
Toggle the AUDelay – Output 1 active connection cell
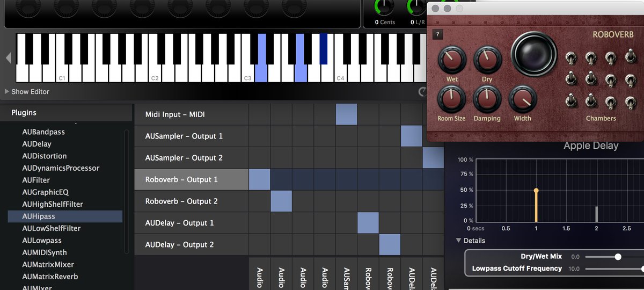point(368,223)
